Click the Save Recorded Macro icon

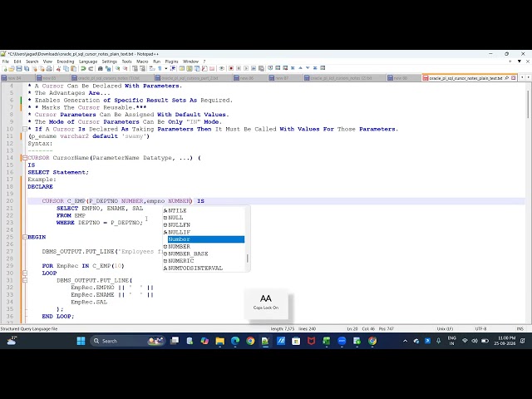[261, 68]
